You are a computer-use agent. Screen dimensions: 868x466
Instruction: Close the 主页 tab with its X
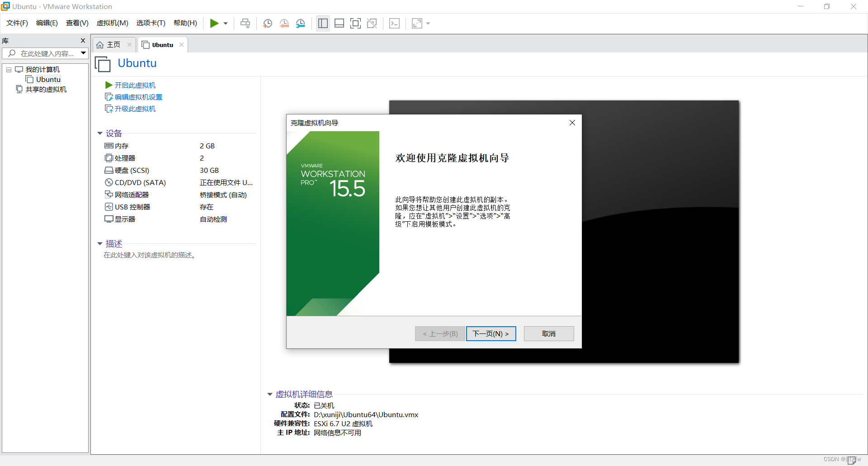tap(129, 44)
